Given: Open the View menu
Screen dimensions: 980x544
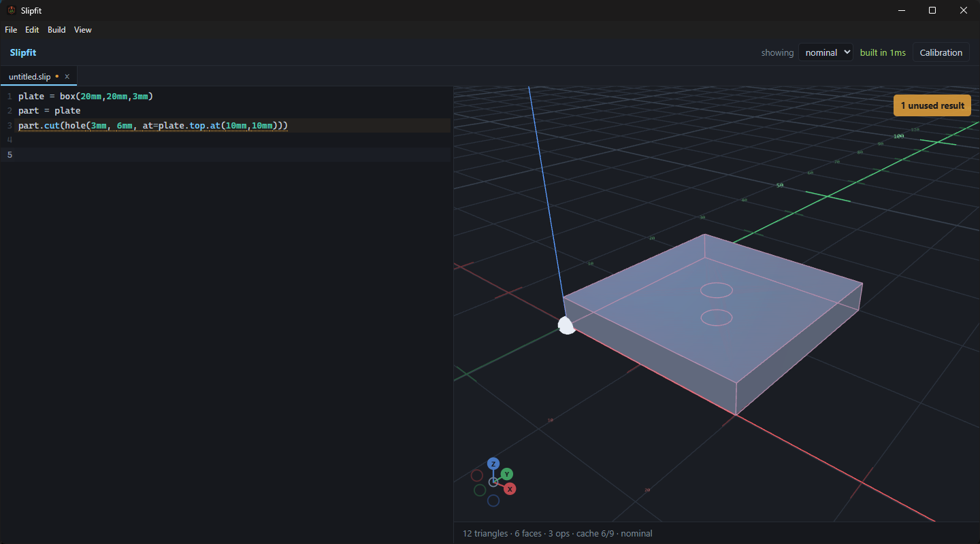Looking at the screenshot, I should tap(83, 30).
